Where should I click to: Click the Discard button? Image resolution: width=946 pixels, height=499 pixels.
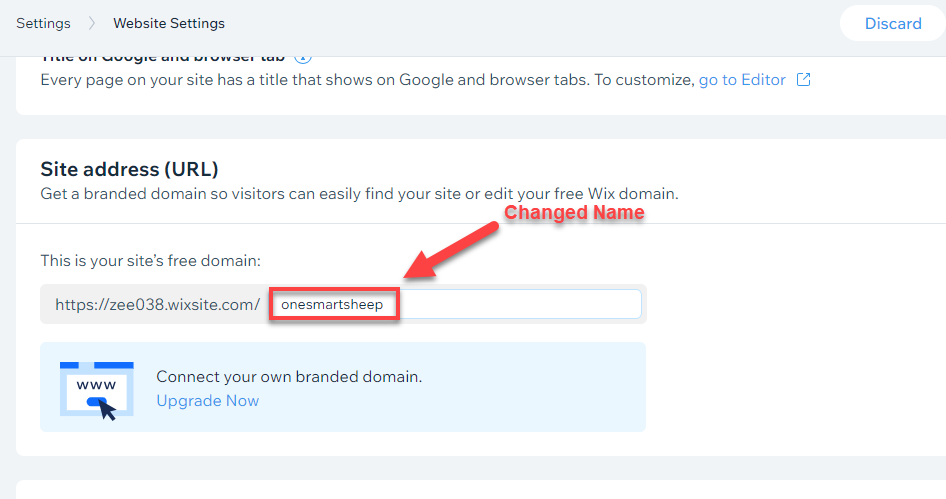[893, 24]
